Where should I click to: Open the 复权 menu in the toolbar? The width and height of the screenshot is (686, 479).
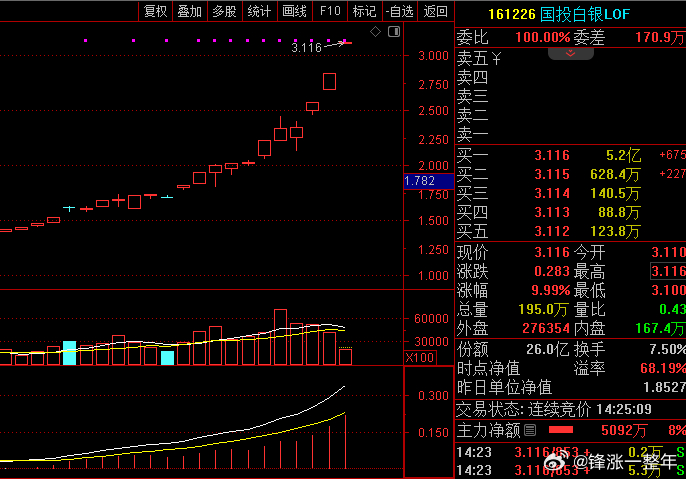155,11
